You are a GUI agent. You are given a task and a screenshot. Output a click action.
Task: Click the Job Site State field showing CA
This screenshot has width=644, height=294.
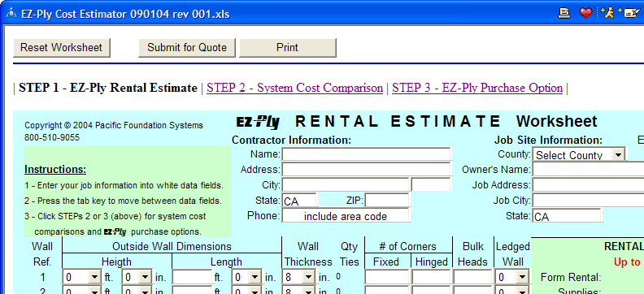[x=567, y=216]
